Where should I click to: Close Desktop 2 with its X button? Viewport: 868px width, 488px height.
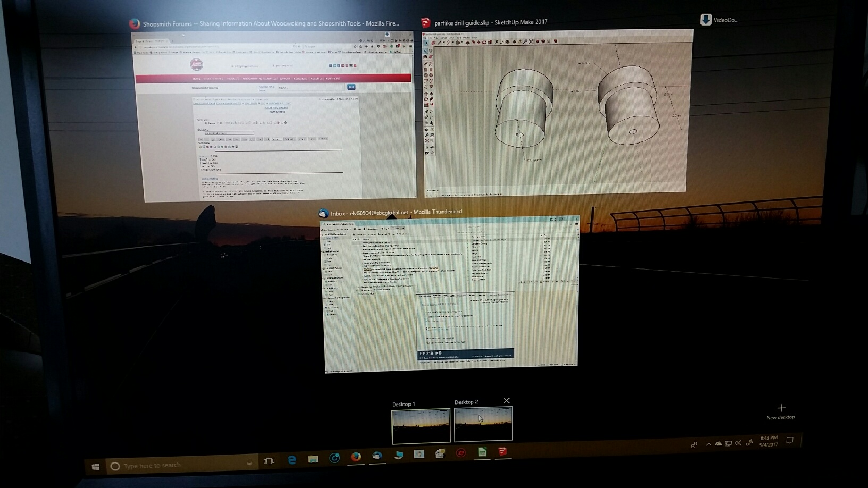(506, 400)
